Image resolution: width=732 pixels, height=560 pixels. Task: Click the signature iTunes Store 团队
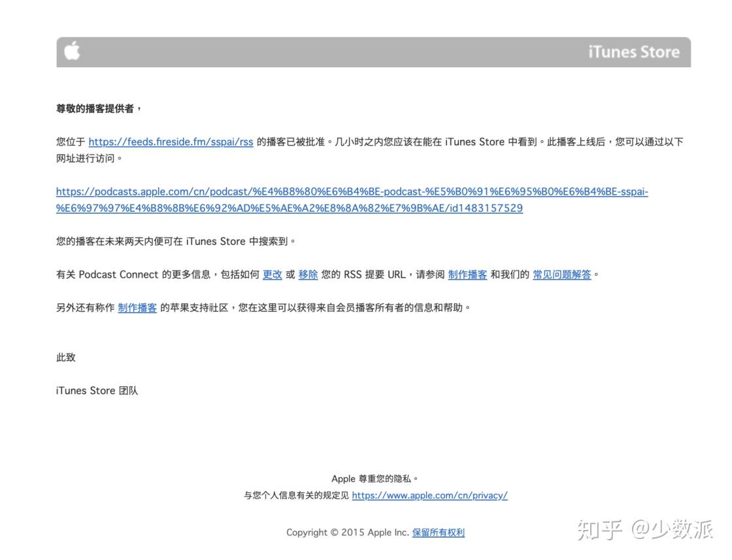point(97,391)
